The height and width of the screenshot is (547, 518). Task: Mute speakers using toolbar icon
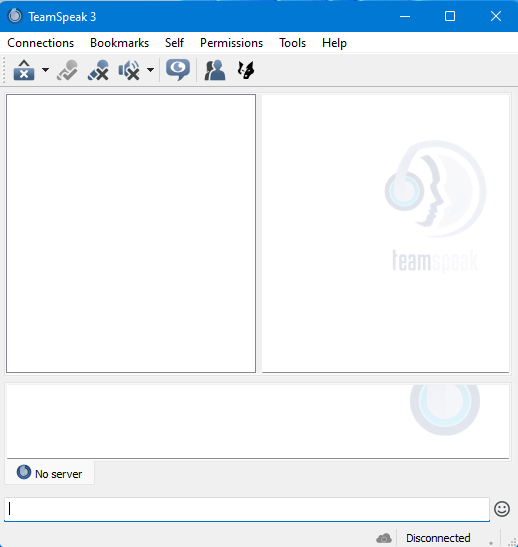(129, 70)
